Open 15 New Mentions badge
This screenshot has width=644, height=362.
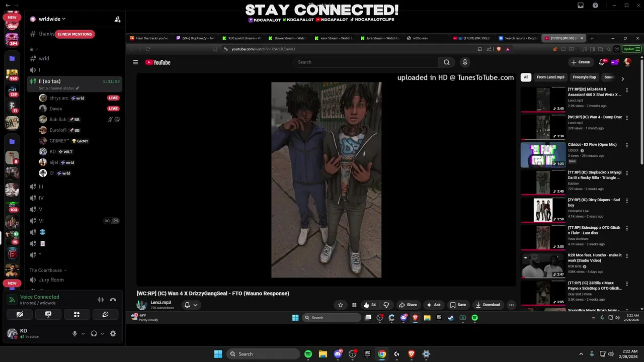[x=74, y=34]
